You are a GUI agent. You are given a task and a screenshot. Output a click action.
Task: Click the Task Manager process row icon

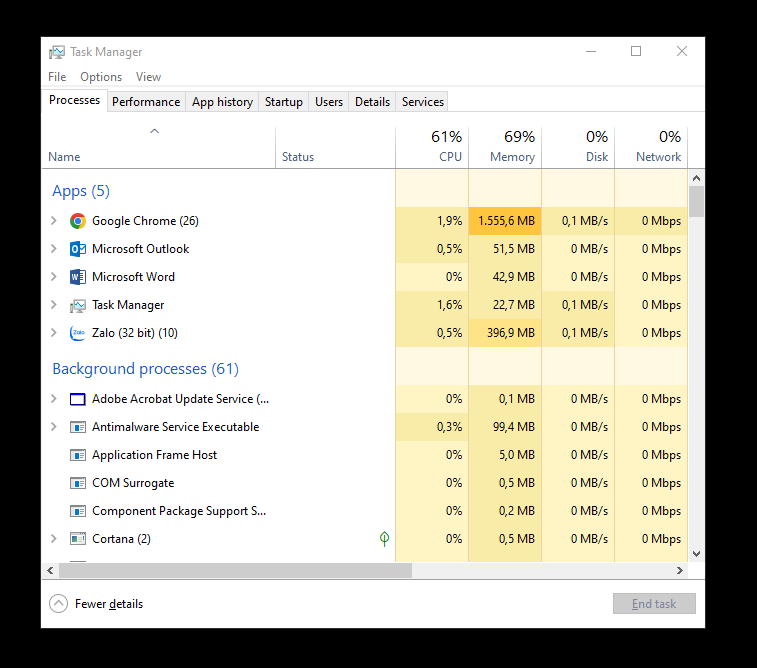(x=78, y=305)
